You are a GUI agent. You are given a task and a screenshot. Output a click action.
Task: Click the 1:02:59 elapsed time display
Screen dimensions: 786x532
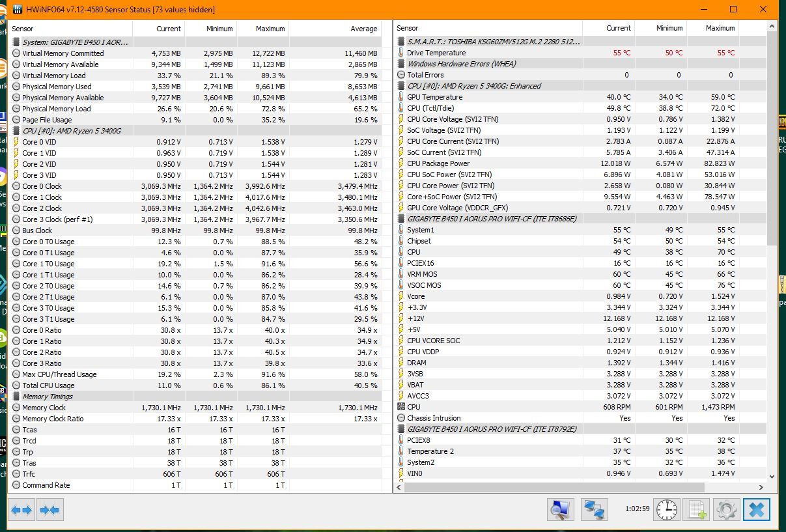coord(637,509)
